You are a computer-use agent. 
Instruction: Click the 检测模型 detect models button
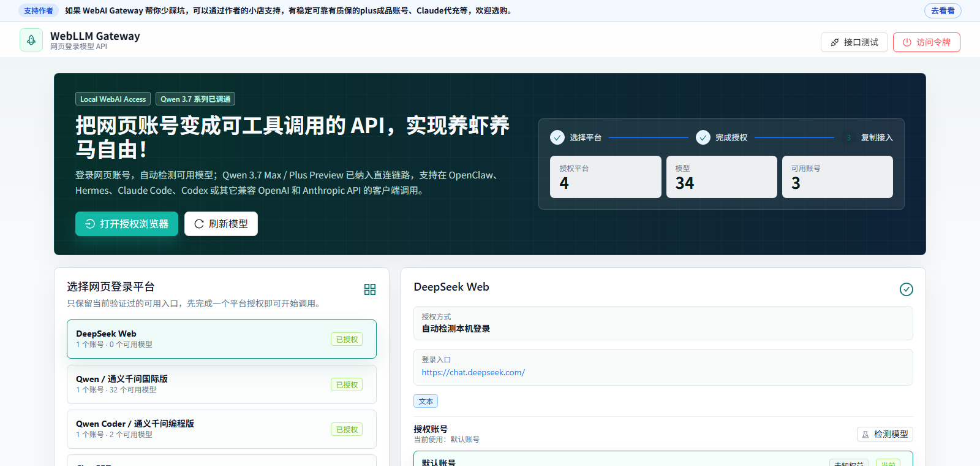[x=885, y=434]
